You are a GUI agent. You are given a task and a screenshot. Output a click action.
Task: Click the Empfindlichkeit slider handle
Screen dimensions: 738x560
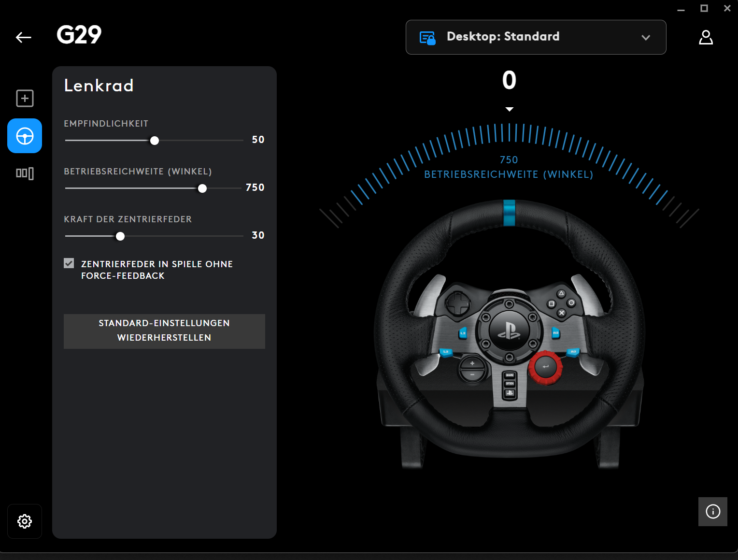pos(155,141)
